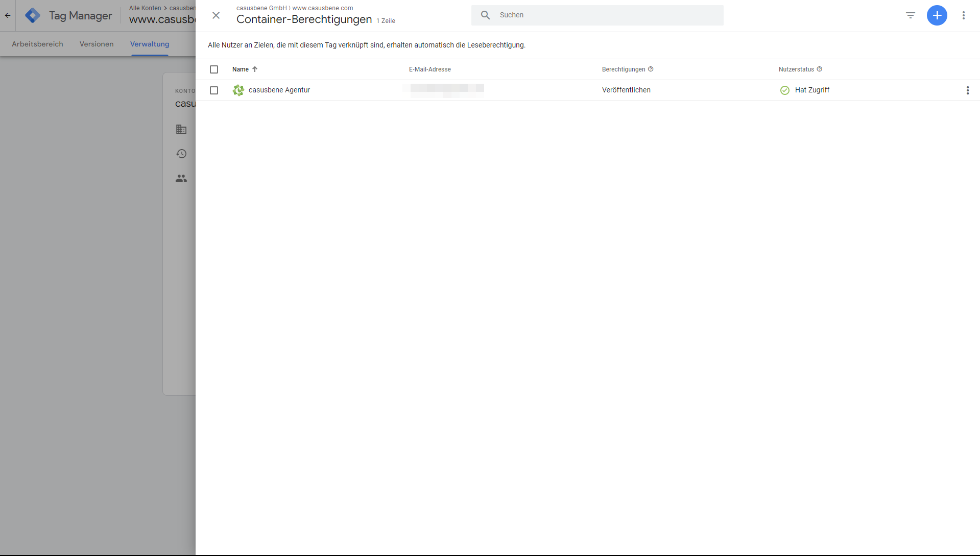Go back with the left arrow
This screenshot has height=556, width=980.
pos(8,15)
